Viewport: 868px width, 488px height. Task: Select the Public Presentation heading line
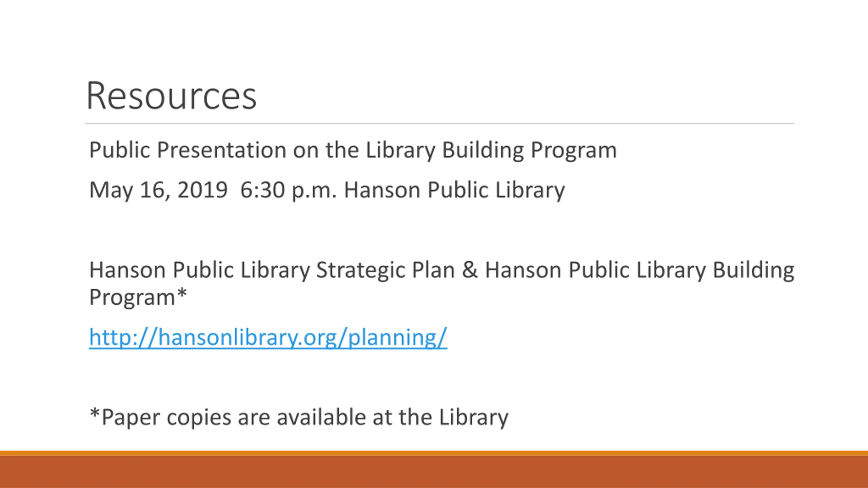(353, 150)
